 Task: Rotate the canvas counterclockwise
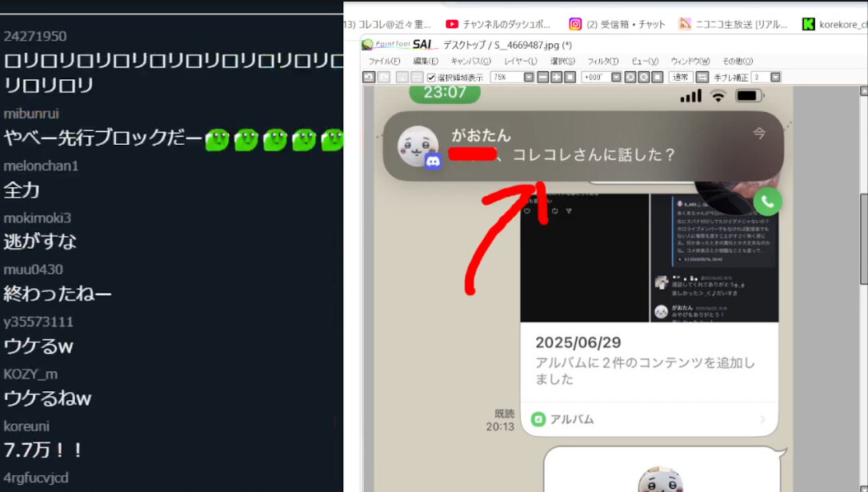click(630, 78)
